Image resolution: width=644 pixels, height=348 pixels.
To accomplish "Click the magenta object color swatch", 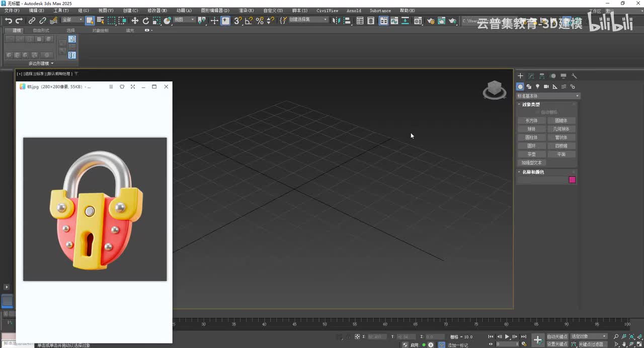I will [x=572, y=180].
